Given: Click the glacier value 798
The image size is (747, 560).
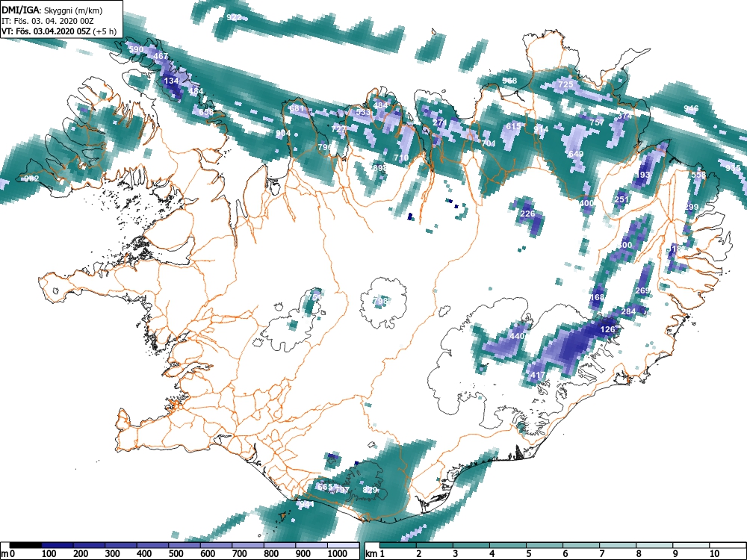Looking at the screenshot, I should click(380, 300).
